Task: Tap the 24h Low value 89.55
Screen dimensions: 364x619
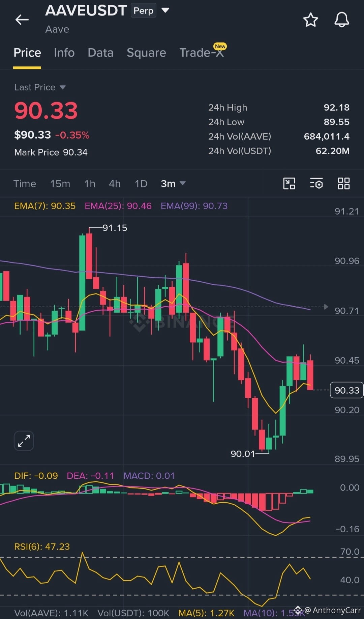Action: 336,122
